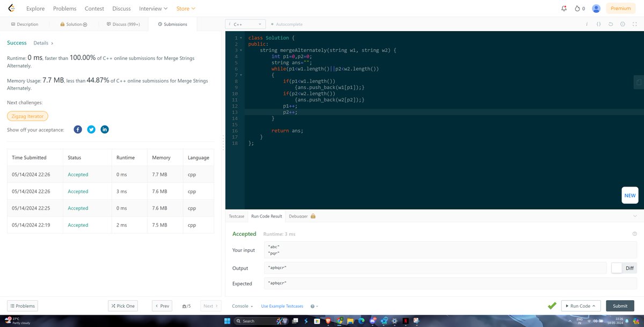Click the code format braces icon
This screenshot has height=327, width=644.
(x=598, y=24)
